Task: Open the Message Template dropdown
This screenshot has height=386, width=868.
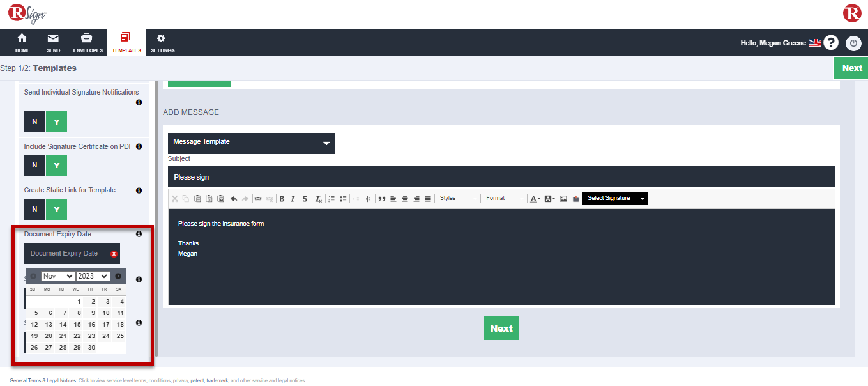Action: 251,143
